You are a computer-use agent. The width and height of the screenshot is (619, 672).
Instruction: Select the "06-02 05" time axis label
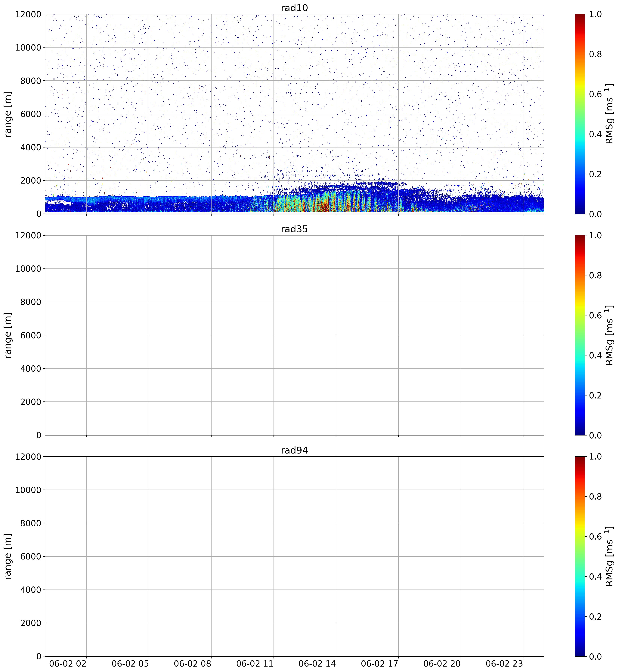[130, 664]
